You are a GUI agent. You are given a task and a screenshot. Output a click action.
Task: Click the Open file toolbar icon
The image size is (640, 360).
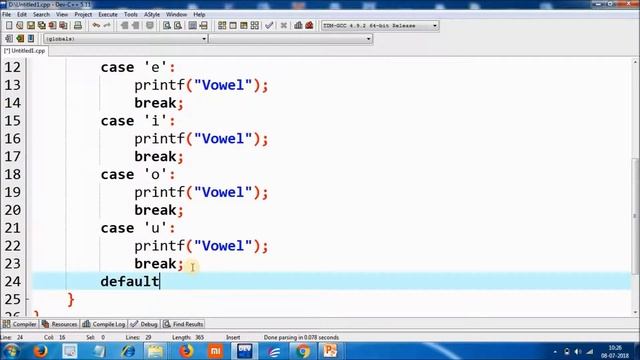click(x=20, y=25)
